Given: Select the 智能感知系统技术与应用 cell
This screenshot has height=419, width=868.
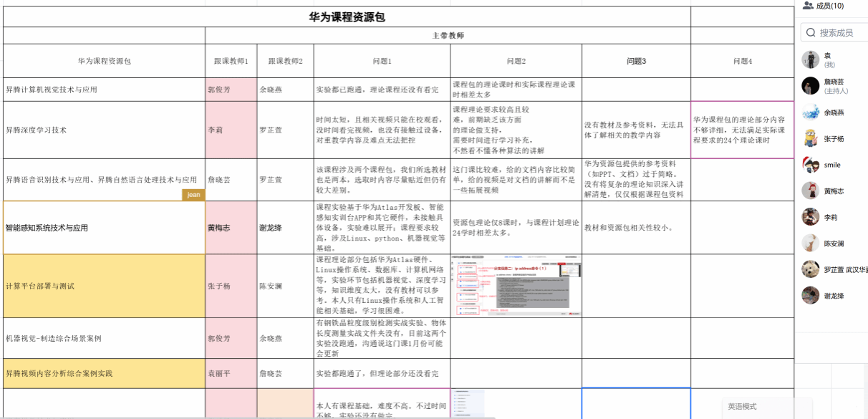Looking at the screenshot, I should [104, 228].
